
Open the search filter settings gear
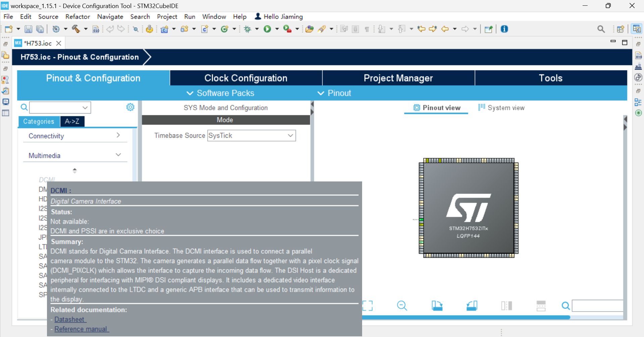[x=130, y=107]
